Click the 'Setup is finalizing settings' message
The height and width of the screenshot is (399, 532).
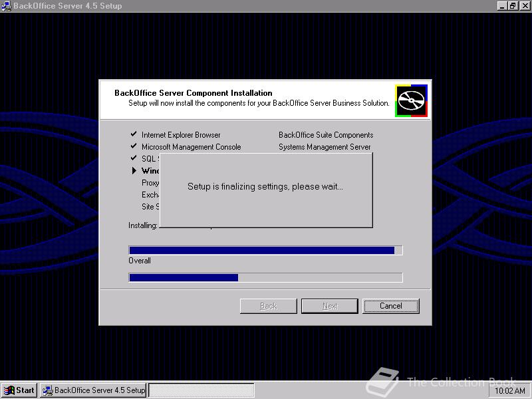pos(265,187)
